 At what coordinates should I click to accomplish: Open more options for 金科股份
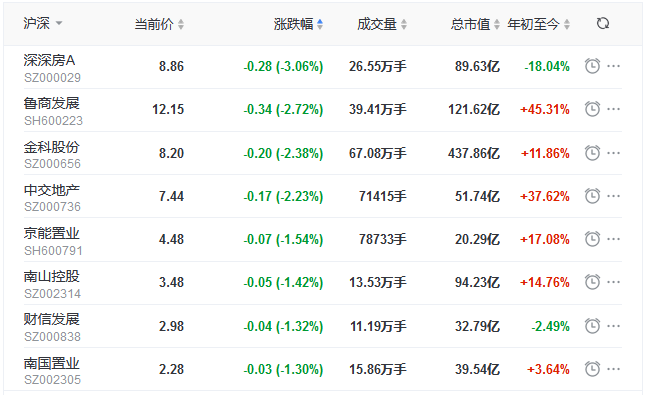(614, 153)
